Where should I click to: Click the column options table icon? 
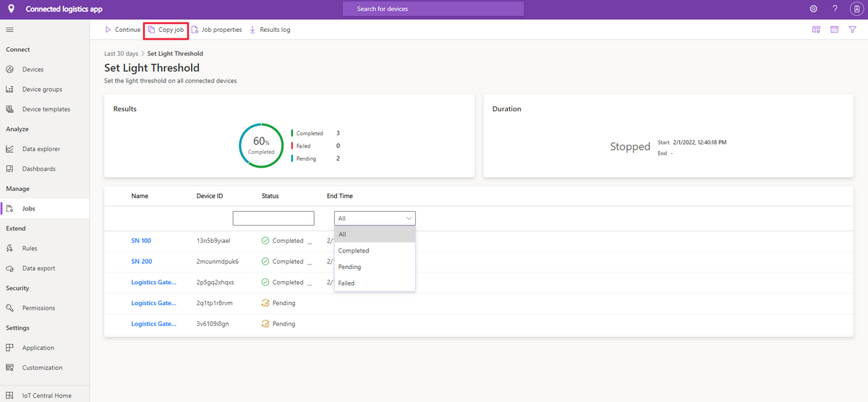816,30
